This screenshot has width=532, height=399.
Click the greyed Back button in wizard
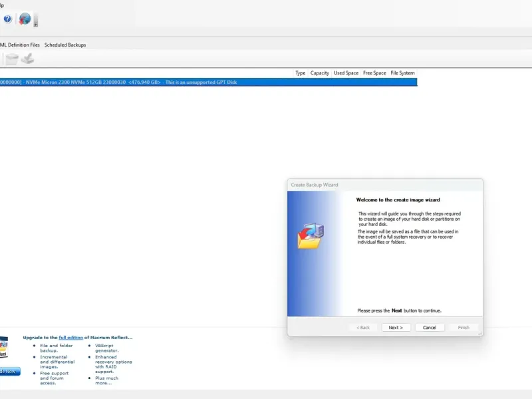click(x=362, y=327)
